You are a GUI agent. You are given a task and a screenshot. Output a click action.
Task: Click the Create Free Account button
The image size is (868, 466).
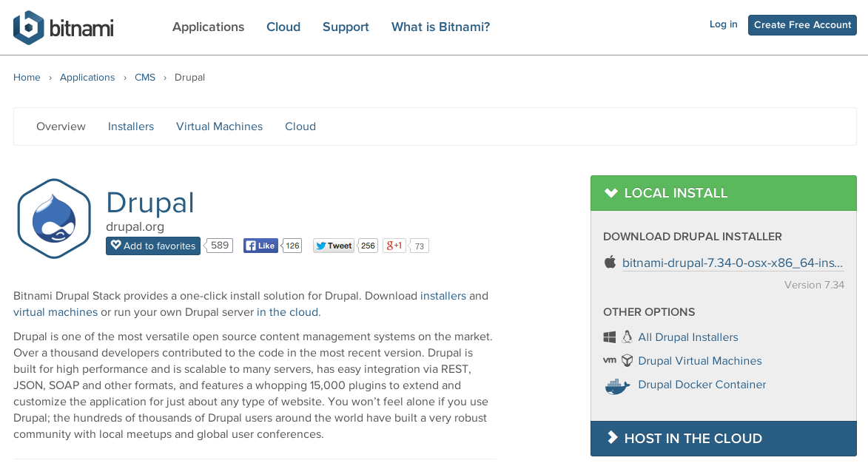pos(802,25)
